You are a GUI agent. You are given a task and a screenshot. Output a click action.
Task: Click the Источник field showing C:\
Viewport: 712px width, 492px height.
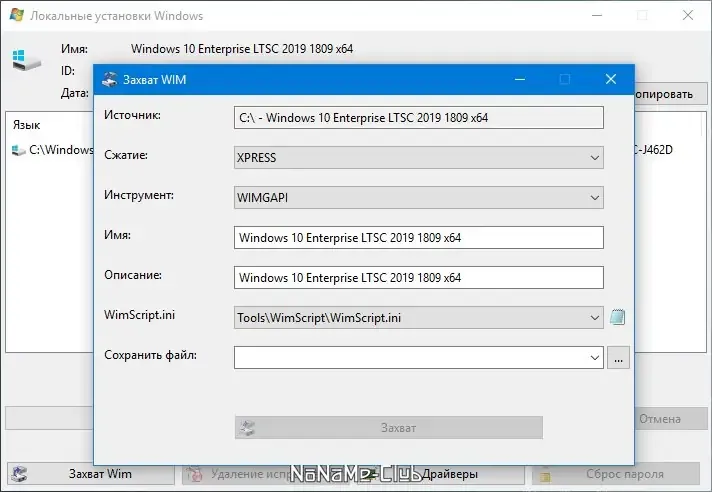click(419, 118)
